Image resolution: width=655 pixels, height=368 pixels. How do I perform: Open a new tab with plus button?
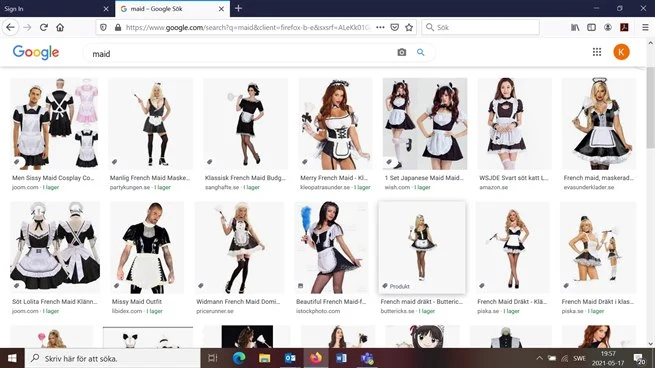pyautogui.click(x=239, y=8)
